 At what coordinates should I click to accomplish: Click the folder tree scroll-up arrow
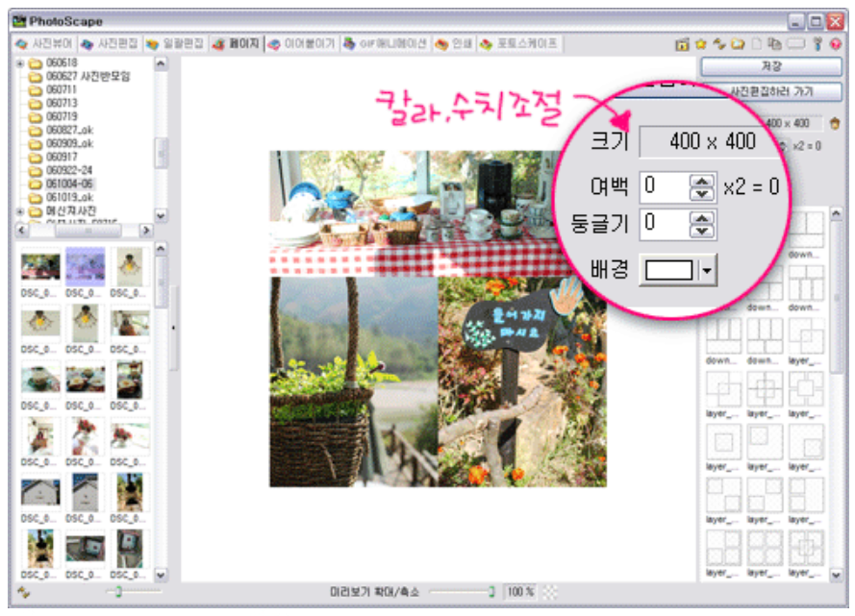coord(161,63)
